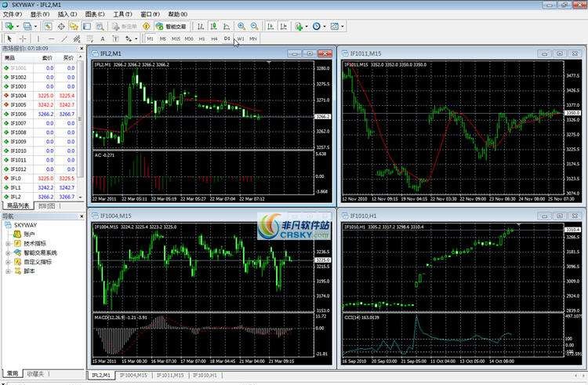Toggle the H4 timeframe button
The height and width of the screenshot is (385, 588).
(215, 38)
